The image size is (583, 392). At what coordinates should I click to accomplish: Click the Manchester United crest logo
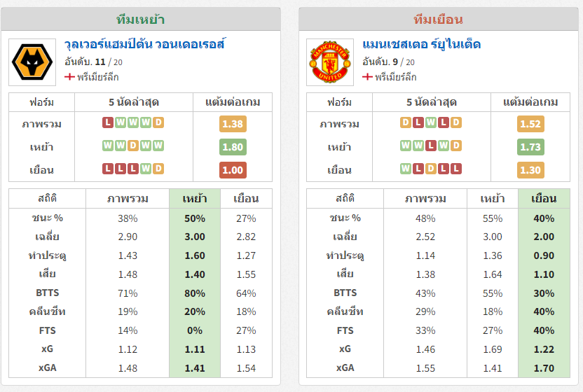330,62
